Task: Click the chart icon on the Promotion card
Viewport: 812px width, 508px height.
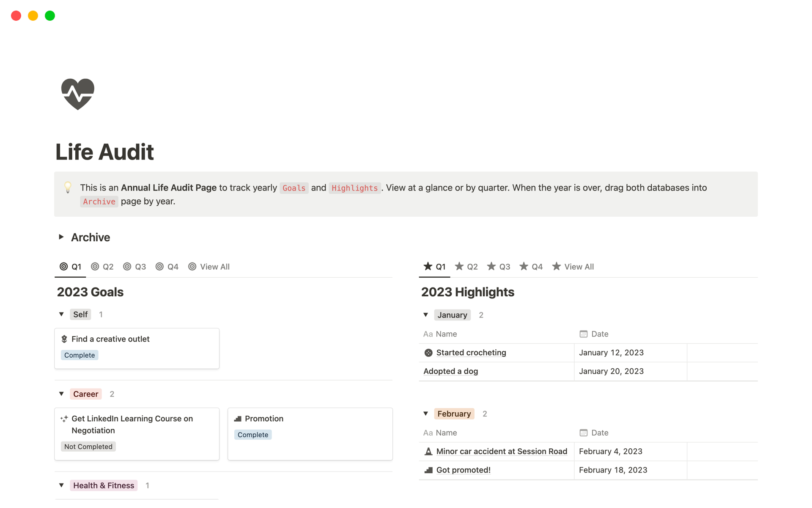Action: [237, 419]
